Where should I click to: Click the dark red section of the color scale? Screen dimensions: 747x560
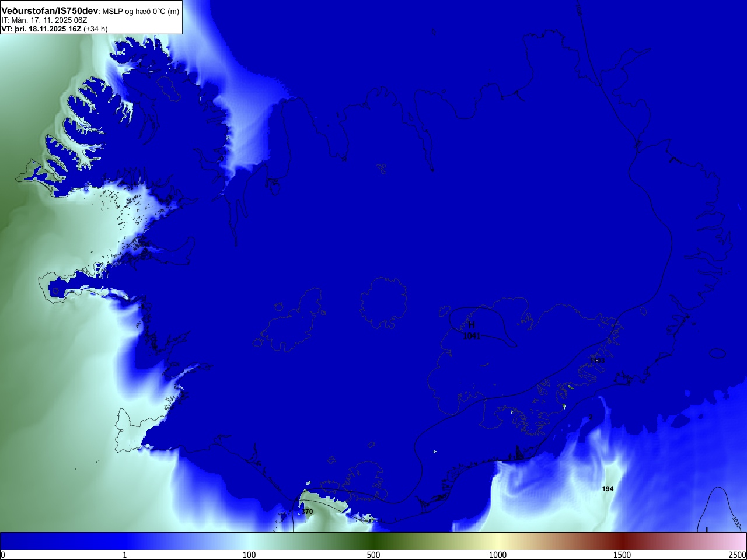622,541
